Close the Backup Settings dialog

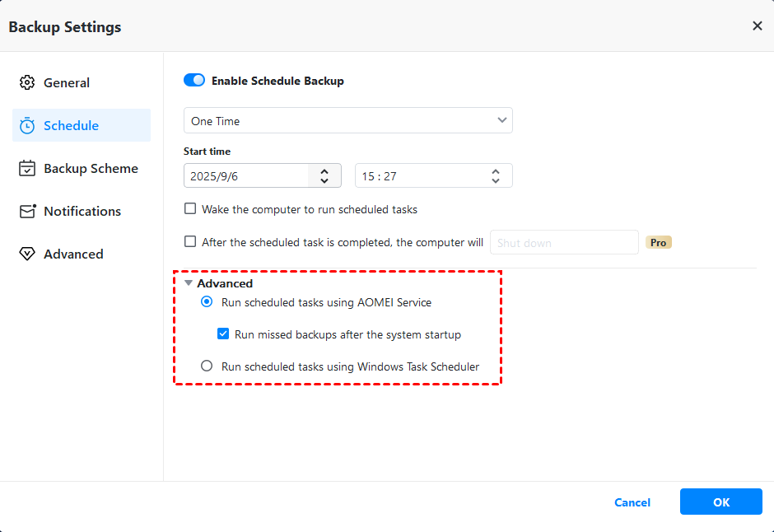(x=758, y=26)
